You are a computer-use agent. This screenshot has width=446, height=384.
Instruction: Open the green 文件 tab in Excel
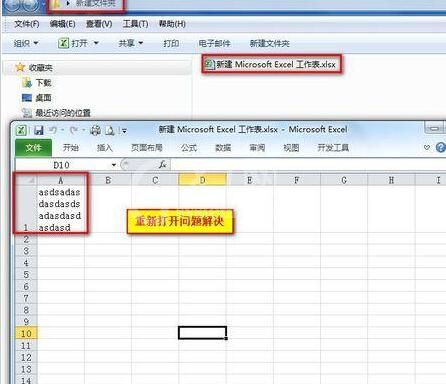33,148
